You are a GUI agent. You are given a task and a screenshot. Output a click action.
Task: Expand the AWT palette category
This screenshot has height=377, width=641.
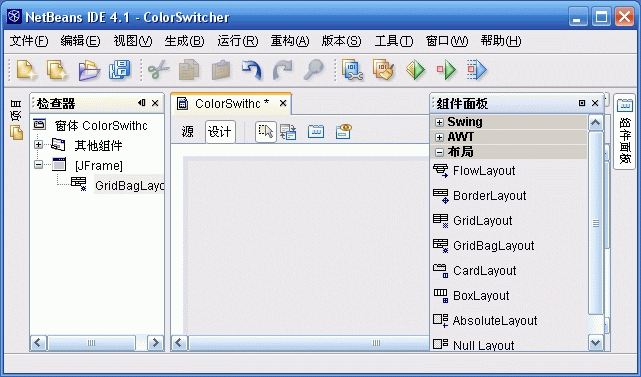click(x=439, y=137)
